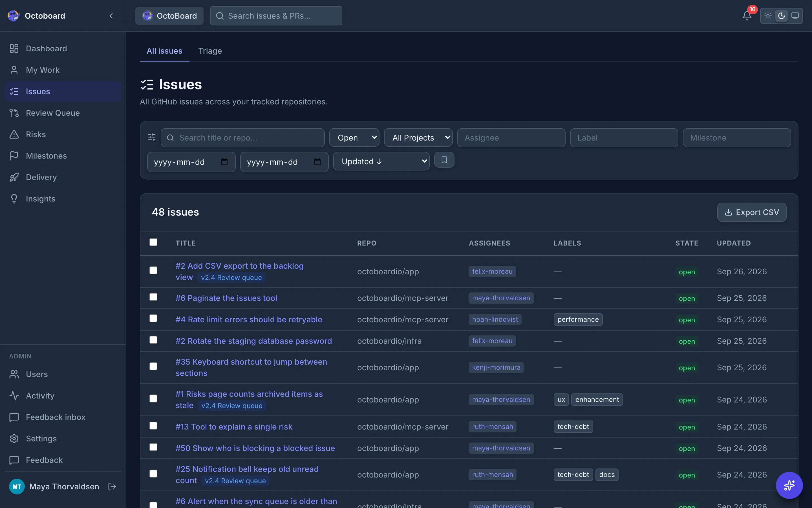812x508 pixels.
Task: Switch to the Triage tab
Action: click(210, 51)
